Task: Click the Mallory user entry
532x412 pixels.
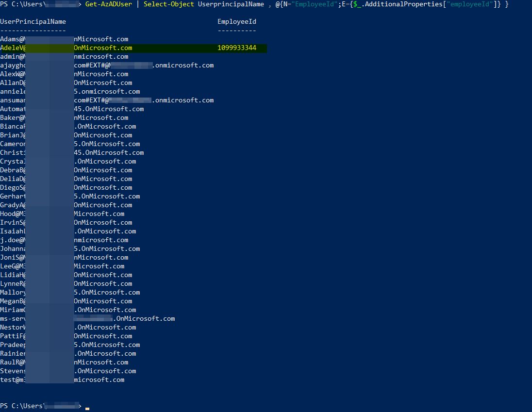Action: tap(70, 292)
